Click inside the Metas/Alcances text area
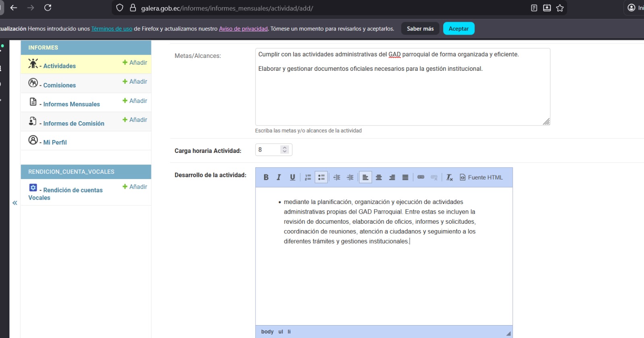Image resolution: width=644 pixels, height=338 pixels. (x=402, y=97)
